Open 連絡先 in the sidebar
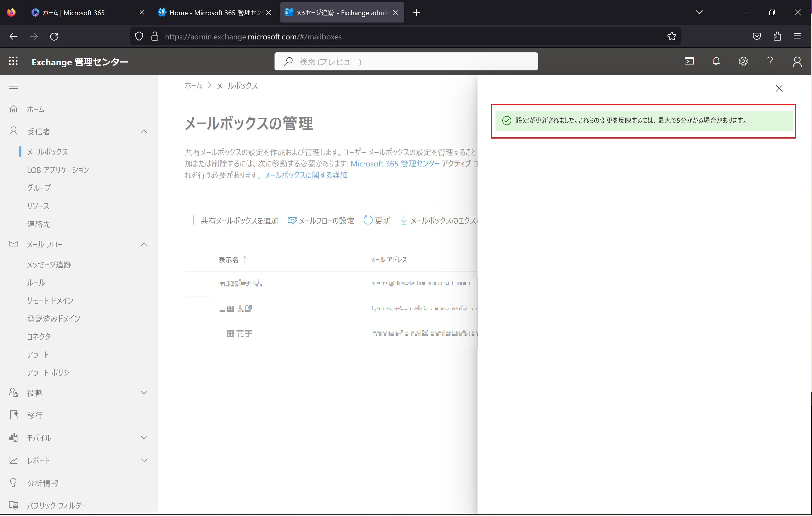The height and width of the screenshot is (516, 812). [x=39, y=224]
